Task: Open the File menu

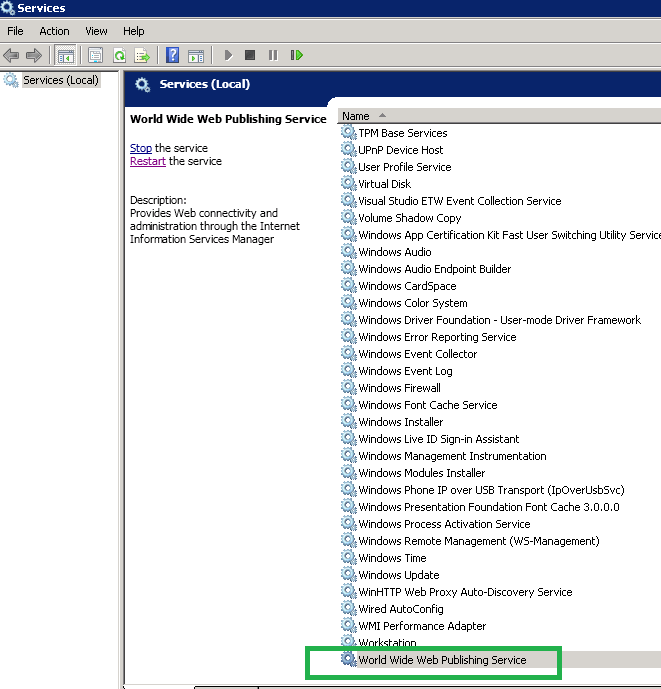Action: (x=15, y=31)
